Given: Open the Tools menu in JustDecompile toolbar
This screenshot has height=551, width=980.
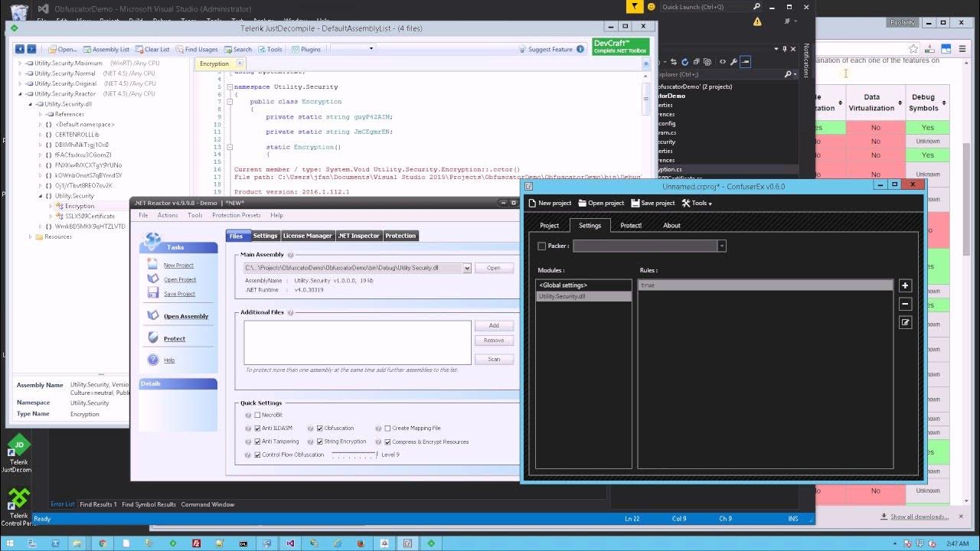Looking at the screenshot, I should 269,49.
